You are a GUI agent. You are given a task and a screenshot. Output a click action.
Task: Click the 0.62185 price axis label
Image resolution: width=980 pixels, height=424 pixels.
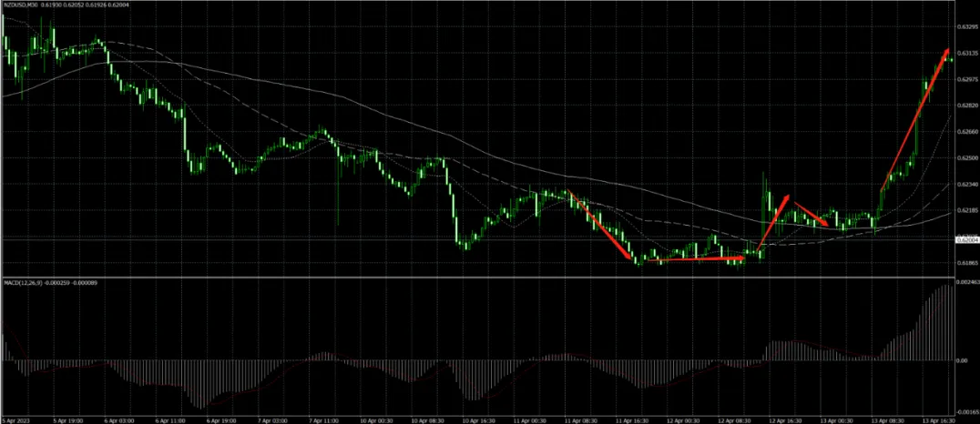[967, 210]
